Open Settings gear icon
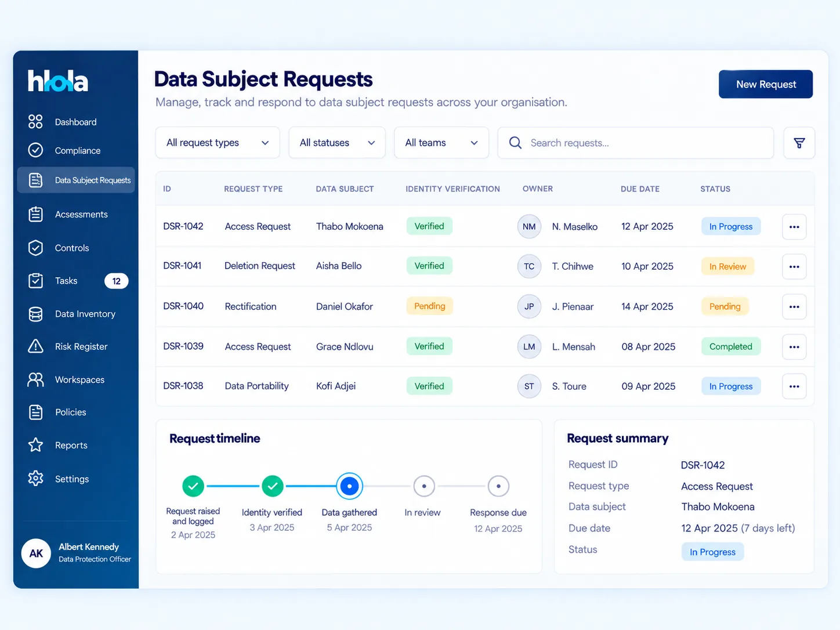 tap(35, 479)
